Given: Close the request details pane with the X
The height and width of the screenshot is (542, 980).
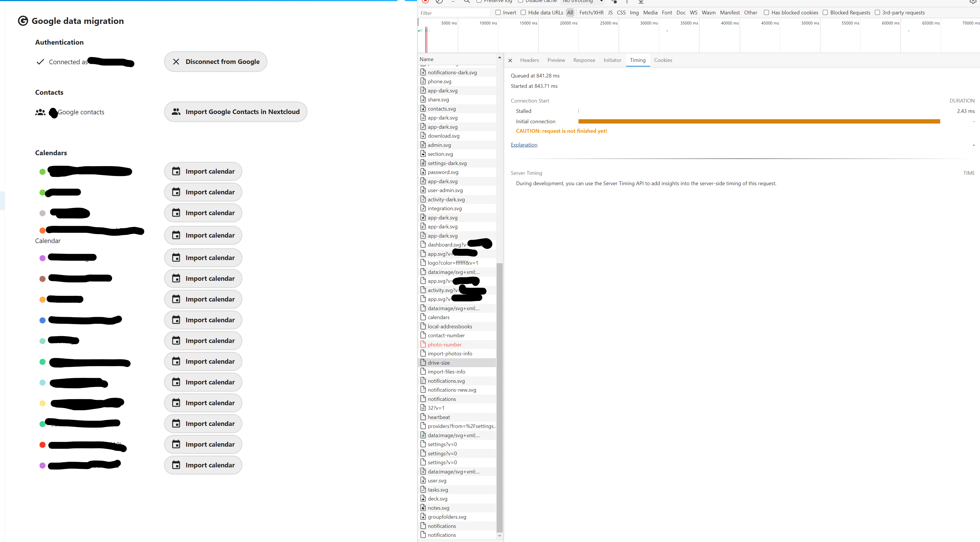Looking at the screenshot, I should click(x=510, y=60).
